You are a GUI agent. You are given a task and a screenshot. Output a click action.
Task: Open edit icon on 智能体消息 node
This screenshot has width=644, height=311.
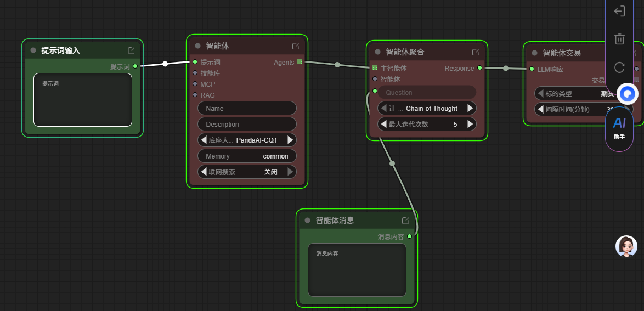(x=405, y=220)
